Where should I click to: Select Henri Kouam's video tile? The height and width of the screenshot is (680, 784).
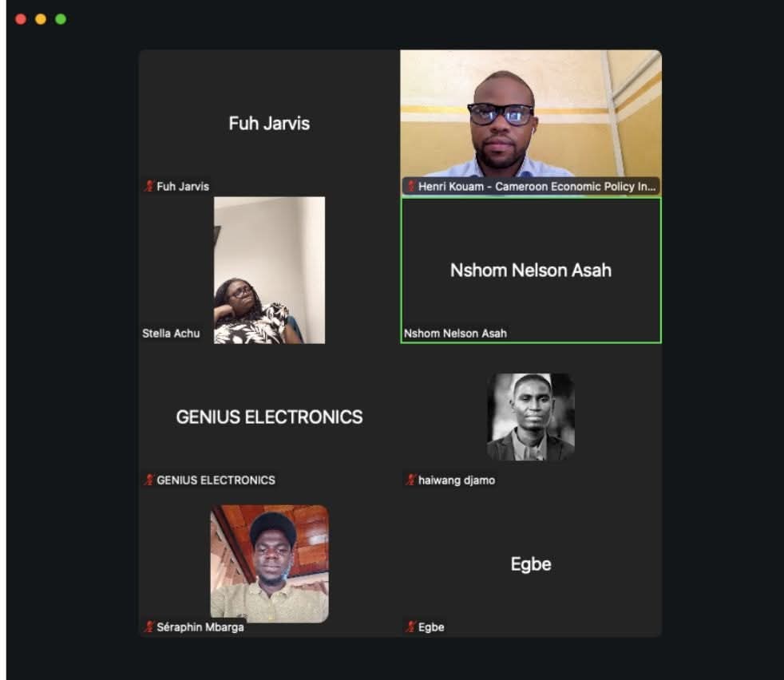click(x=531, y=122)
